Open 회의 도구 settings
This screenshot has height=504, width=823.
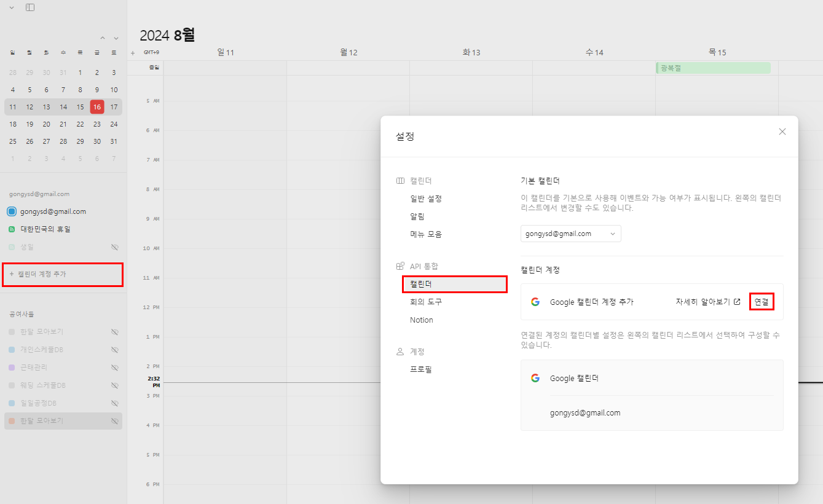(x=426, y=302)
